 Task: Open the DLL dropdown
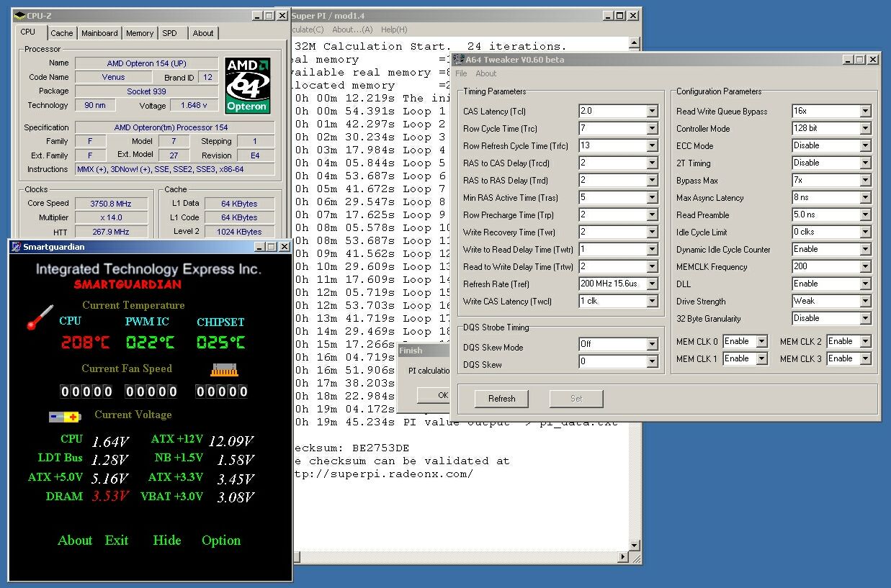click(x=865, y=284)
